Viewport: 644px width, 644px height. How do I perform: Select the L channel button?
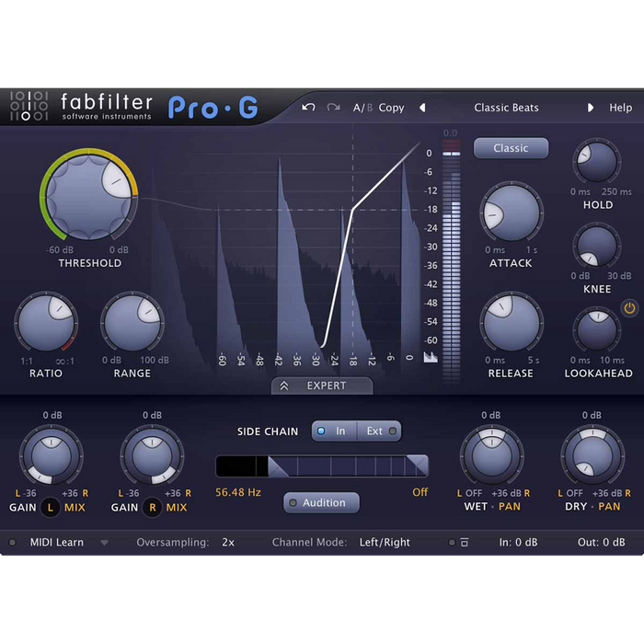click(50, 508)
